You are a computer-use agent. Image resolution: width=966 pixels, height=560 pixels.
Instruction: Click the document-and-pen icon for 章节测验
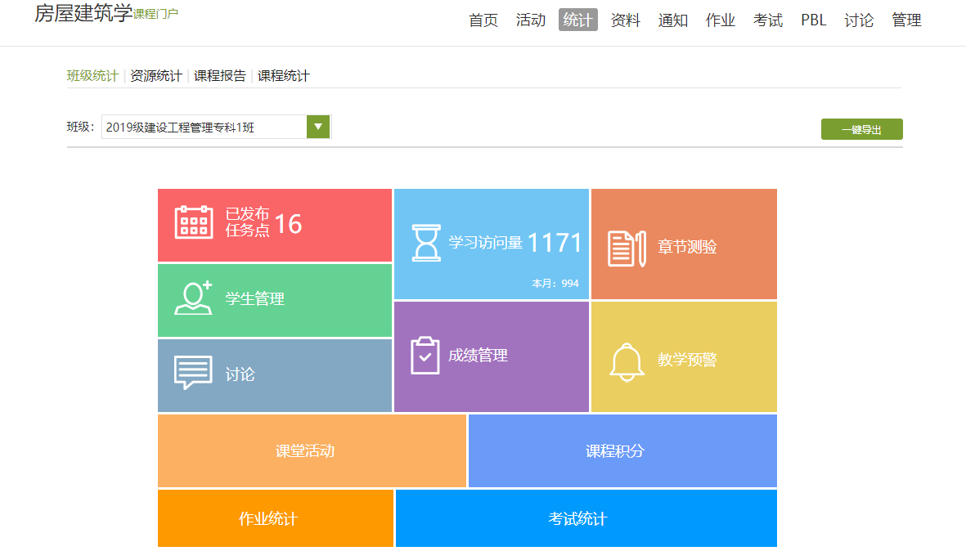[x=627, y=248]
